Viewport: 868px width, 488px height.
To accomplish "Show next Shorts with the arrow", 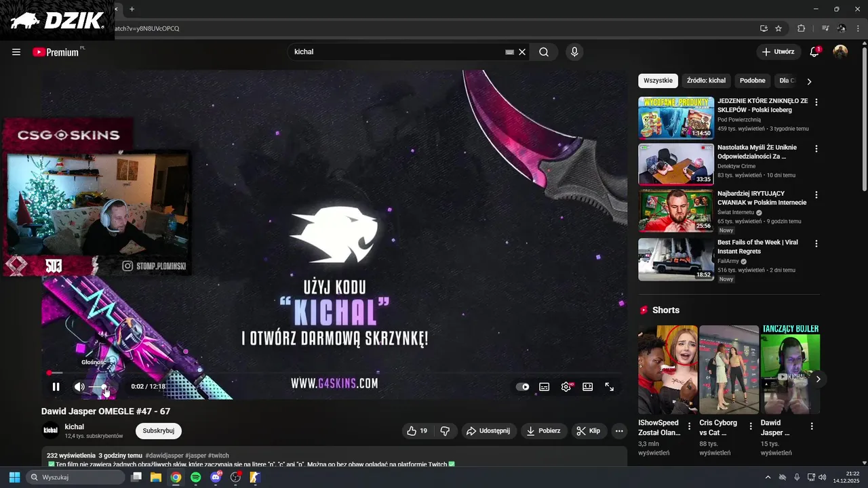I will tap(818, 379).
